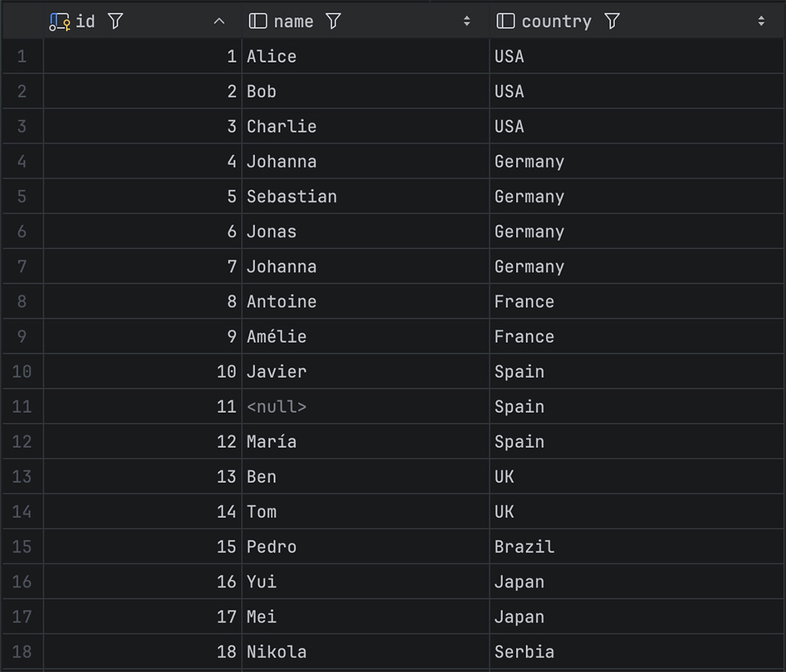Image resolution: width=786 pixels, height=672 pixels.
Task: Select row number 18 in gutter
Action: [x=22, y=652]
